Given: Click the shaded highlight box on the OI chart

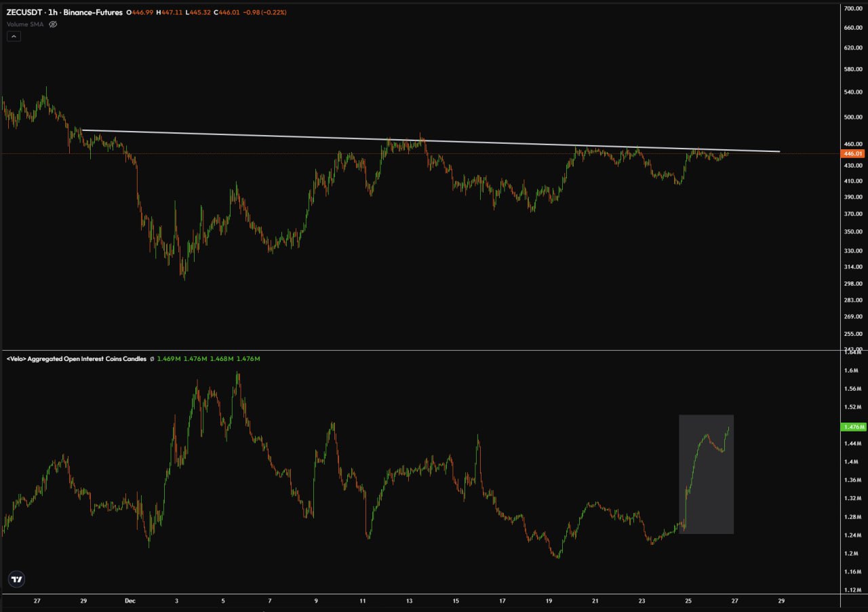Looking at the screenshot, I should (707, 474).
